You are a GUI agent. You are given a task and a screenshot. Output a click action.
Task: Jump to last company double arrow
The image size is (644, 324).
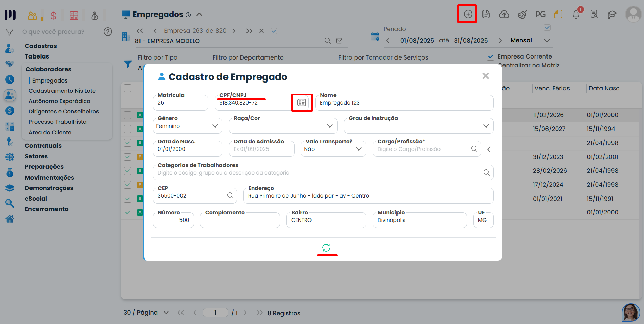(x=249, y=31)
